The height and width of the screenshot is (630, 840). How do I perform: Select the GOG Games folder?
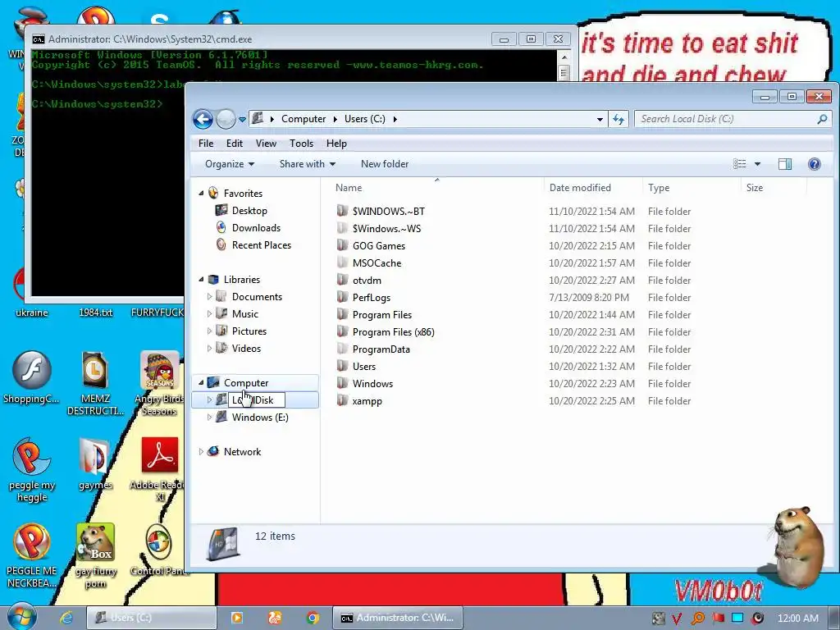click(379, 245)
